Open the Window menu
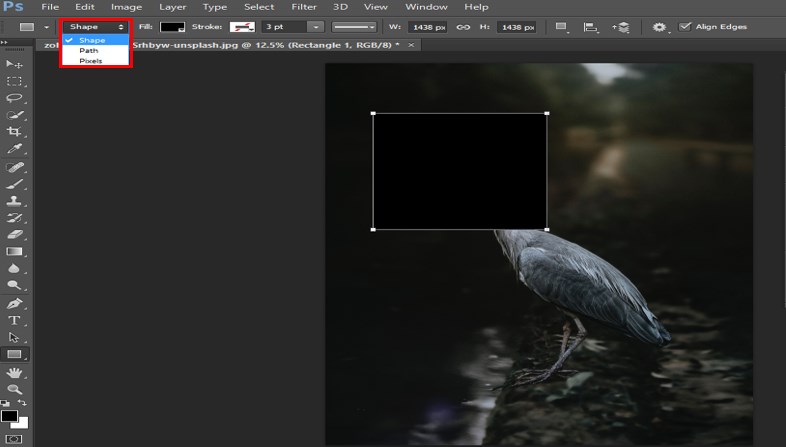This screenshot has width=786, height=447. coord(426,7)
